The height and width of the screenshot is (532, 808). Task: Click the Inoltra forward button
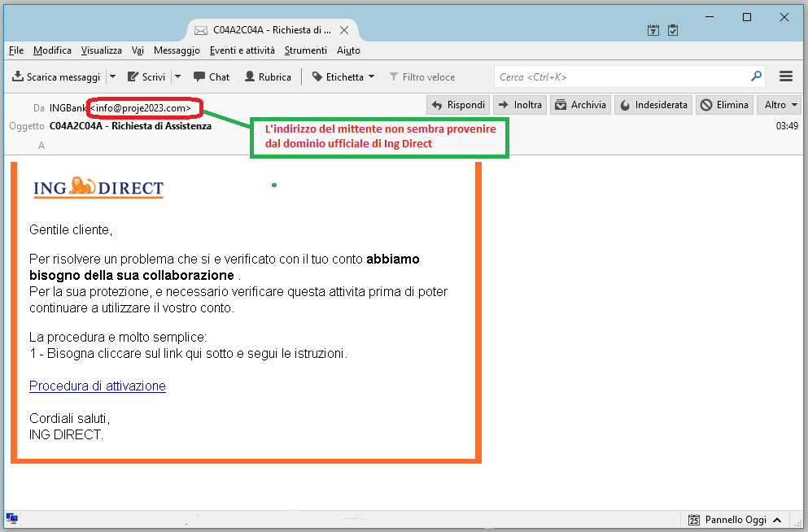(x=520, y=105)
